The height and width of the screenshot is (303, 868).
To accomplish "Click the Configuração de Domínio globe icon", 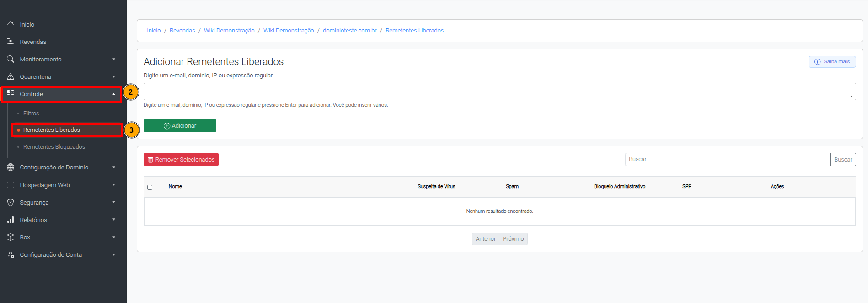I will pyautogui.click(x=11, y=167).
